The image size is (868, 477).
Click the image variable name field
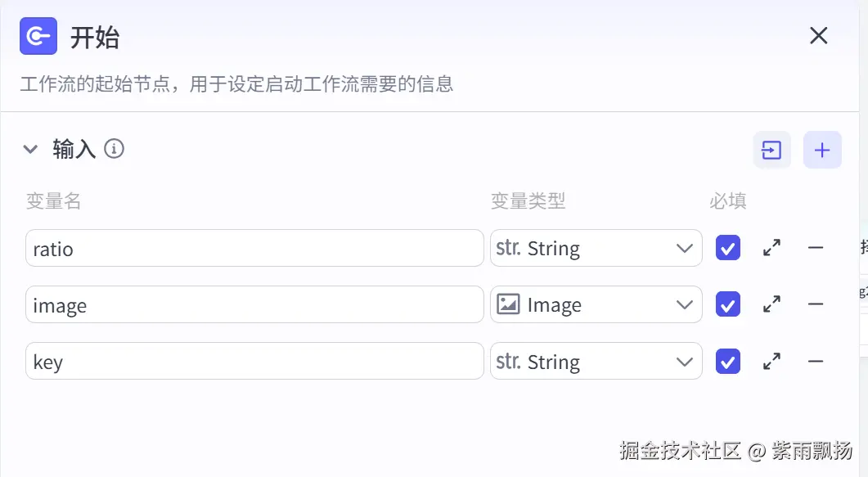coord(254,304)
